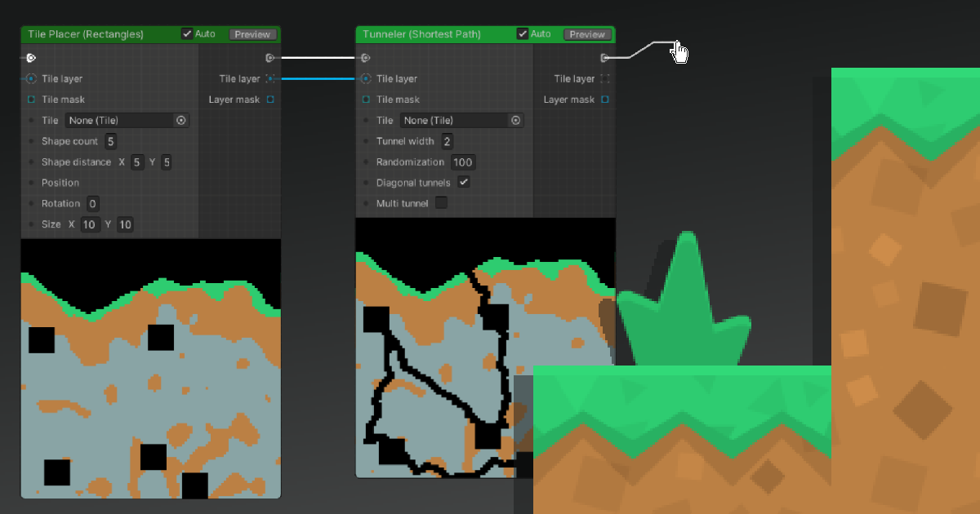
Task: Toggle the Auto checkbox on Tile Placer node
Action: tap(186, 33)
